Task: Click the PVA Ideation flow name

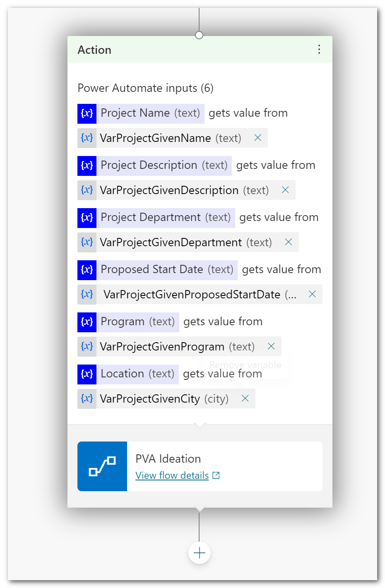Action: [x=168, y=459]
